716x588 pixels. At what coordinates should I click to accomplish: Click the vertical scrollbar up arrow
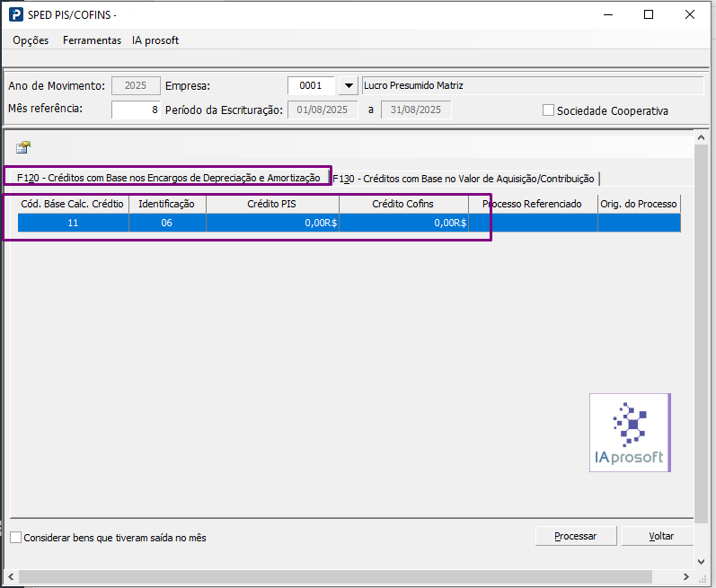tap(701, 136)
